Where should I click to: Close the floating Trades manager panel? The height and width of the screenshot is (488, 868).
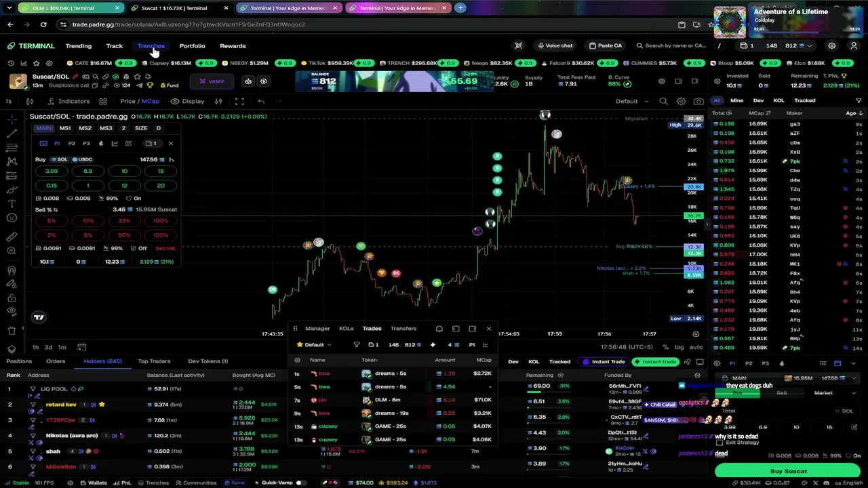click(488, 329)
